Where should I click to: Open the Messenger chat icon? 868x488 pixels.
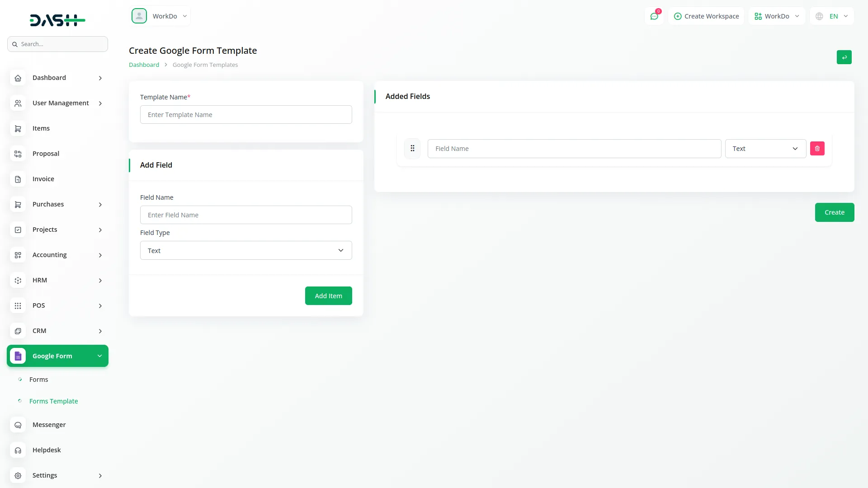pos(18,425)
